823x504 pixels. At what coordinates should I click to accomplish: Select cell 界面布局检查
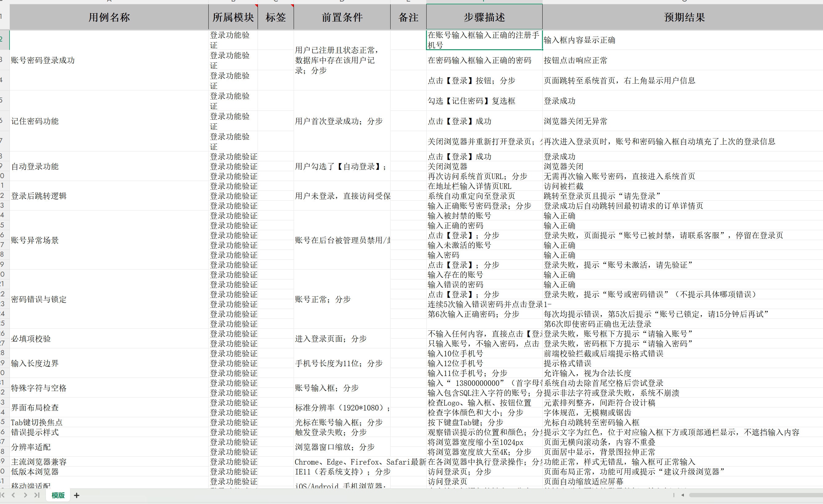(109, 407)
